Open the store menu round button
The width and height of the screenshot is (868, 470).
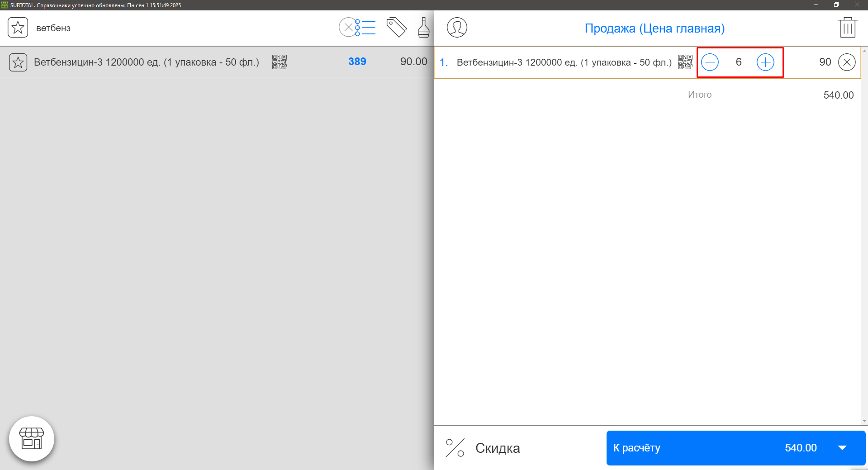click(x=32, y=439)
